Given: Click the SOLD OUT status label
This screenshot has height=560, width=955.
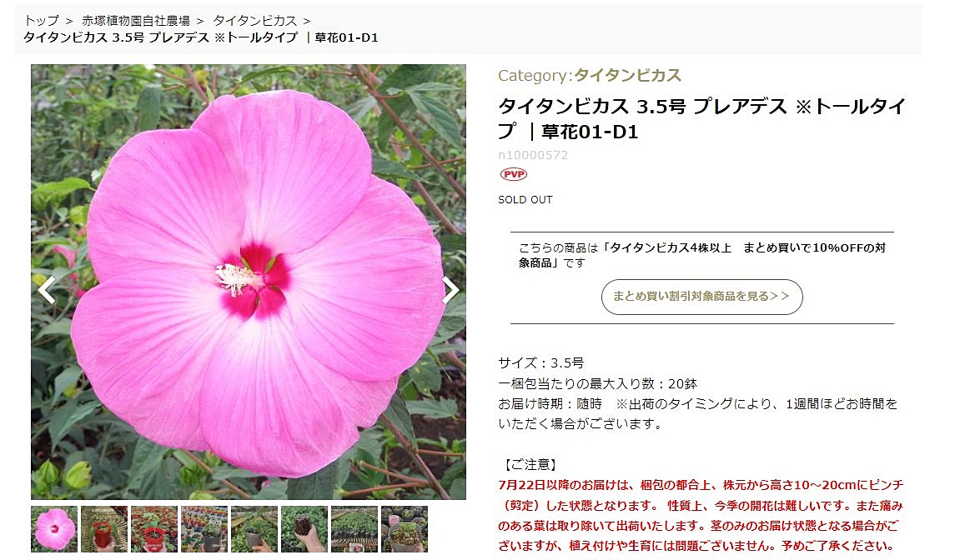Looking at the screenshot, I should click(525, 200).
